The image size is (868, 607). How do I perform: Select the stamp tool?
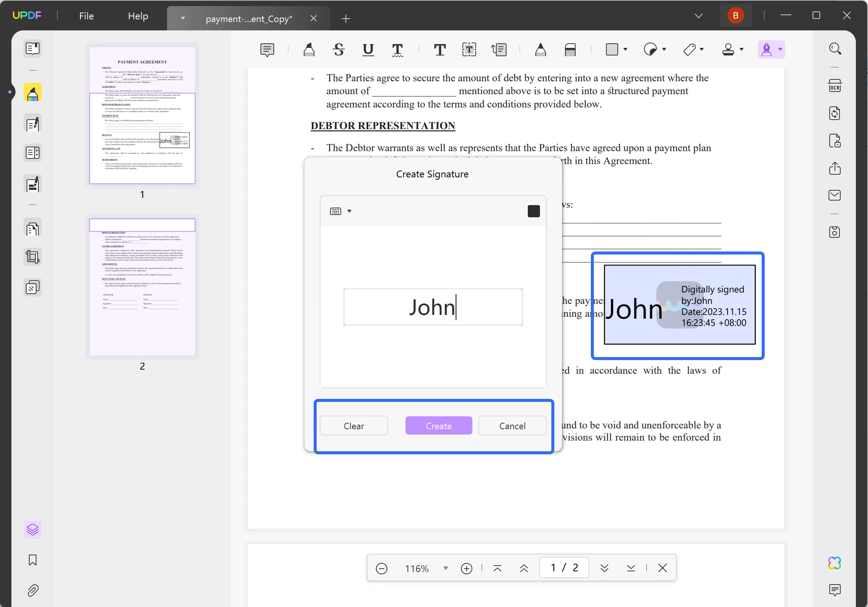[727, 49]
